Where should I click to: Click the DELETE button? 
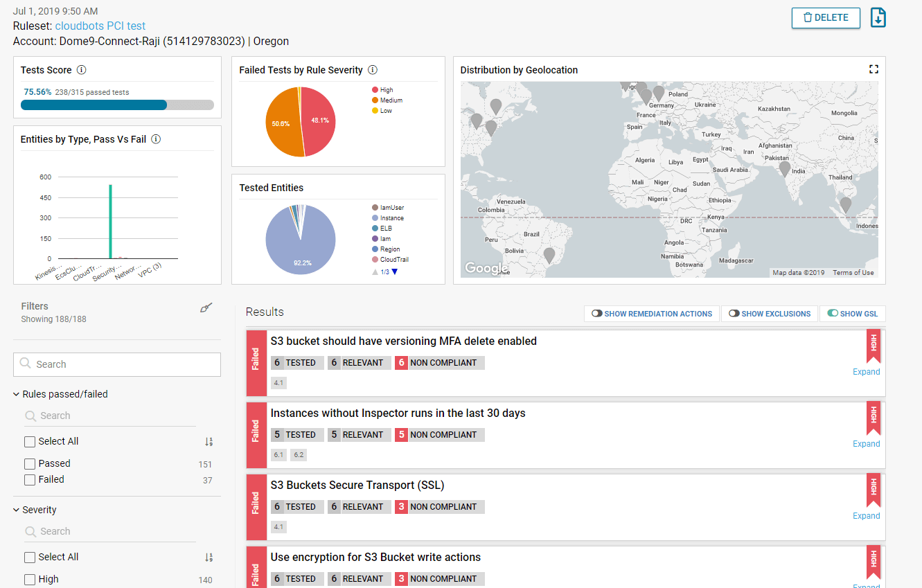pyautogui.click(x=826, y=18)
